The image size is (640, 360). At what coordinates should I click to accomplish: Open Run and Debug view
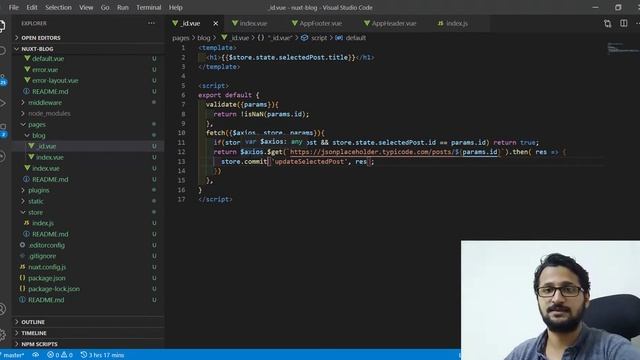pos(2,103)
